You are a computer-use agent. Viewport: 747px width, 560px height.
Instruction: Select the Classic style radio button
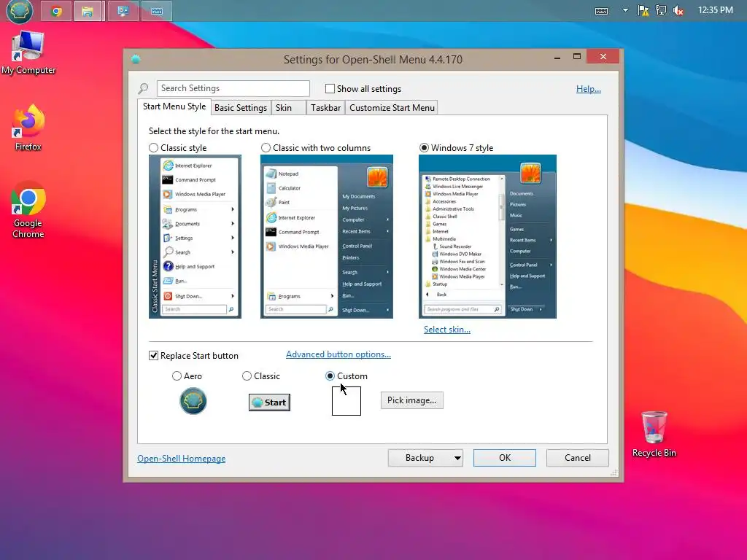[153, 148]
